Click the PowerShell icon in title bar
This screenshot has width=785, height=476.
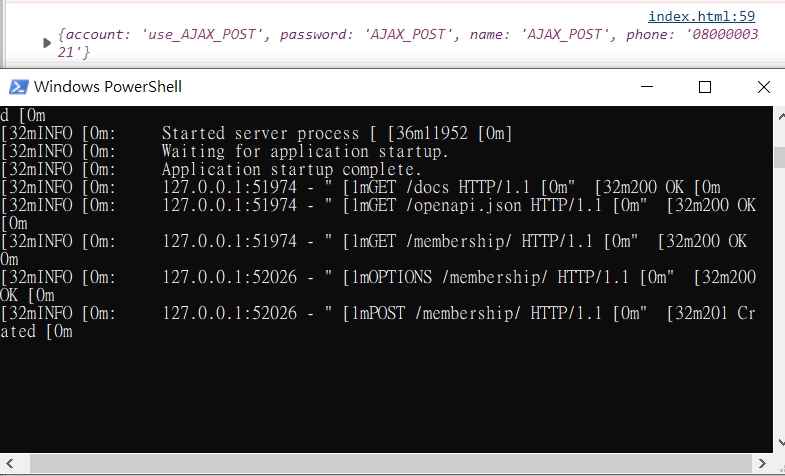(x=19, y=87)
